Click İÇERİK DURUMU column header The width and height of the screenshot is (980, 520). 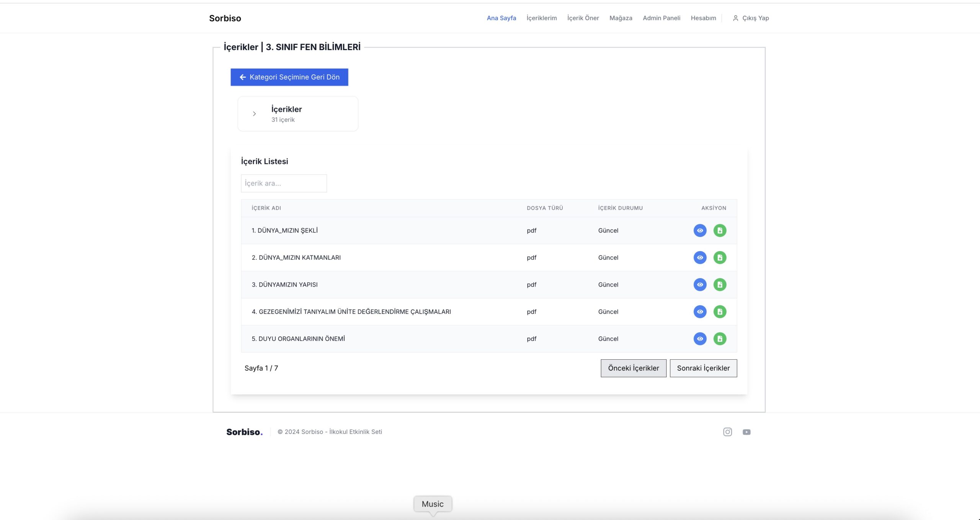tap(621, 208)
